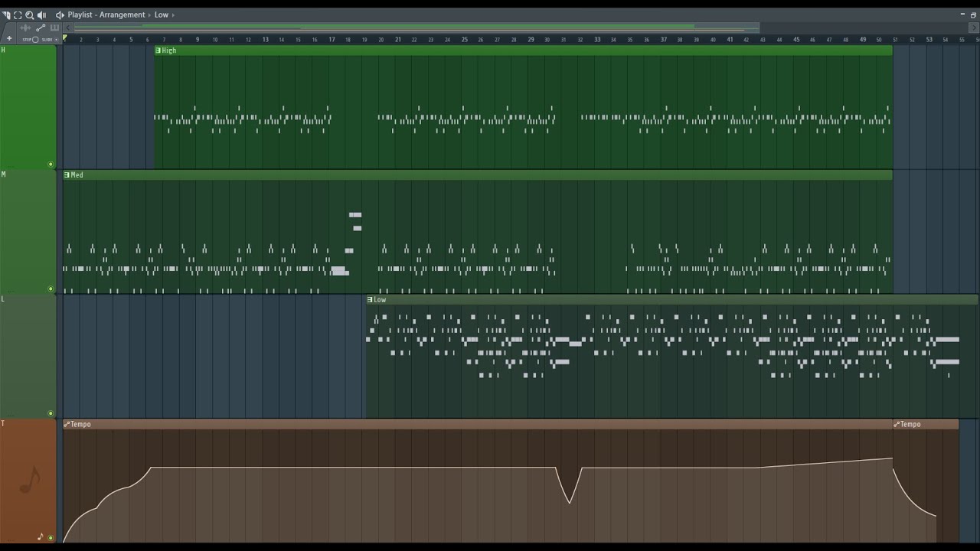The image size is (980, 551).
Task: Mute the M track with its green dot
Action: click(51, 289)
